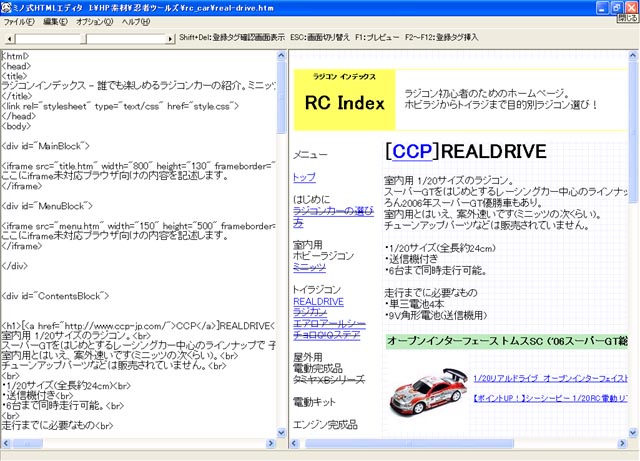Click the ・送信機付き<br> source line
This screenshot has height=461, width=640.
[37, 396]
